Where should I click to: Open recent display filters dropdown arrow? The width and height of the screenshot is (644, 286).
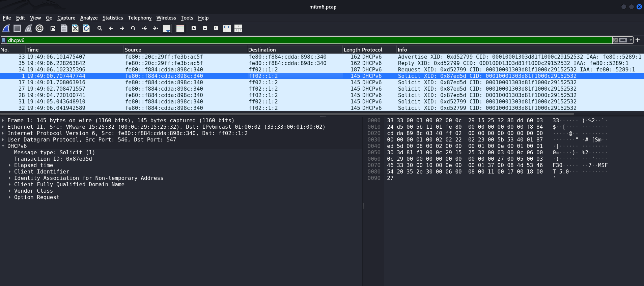tap(631, 40)
